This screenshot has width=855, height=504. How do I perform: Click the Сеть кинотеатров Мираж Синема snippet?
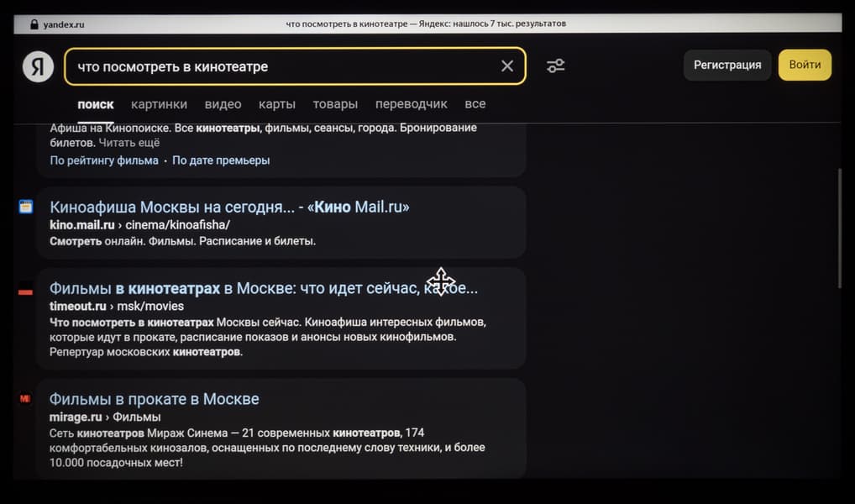[267, 448]
